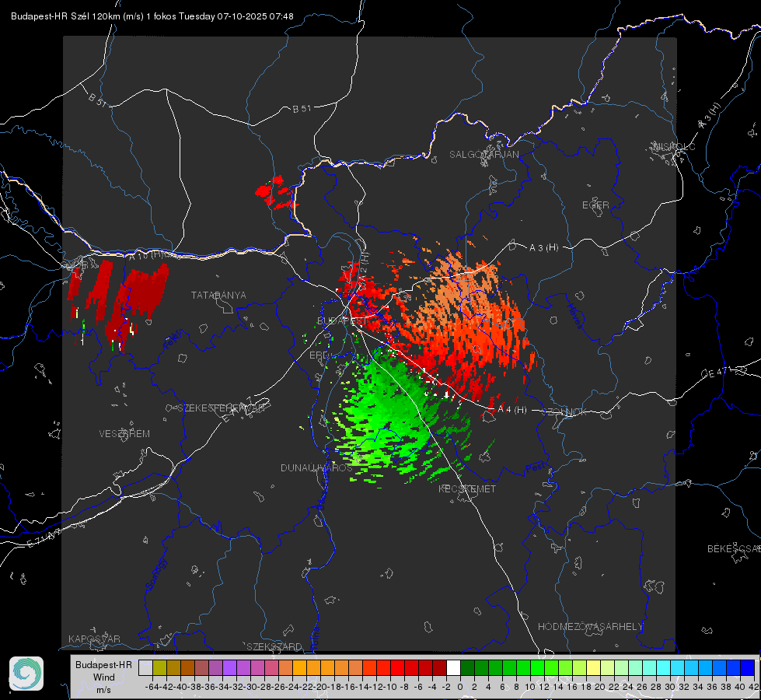The height and width of the screenshot is (700, 761).
Task: Select the KECSKEMET city label
Action: [467, 488]
